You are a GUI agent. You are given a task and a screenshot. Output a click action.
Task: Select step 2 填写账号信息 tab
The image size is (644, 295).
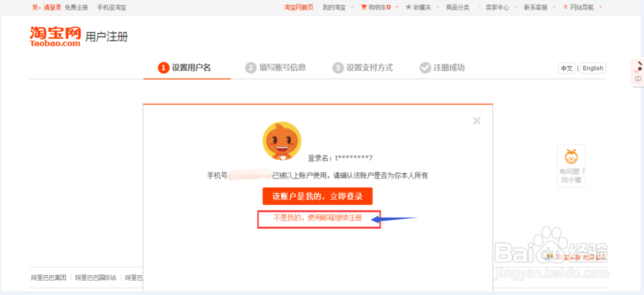pyautogui.click(x=276, y=68)
